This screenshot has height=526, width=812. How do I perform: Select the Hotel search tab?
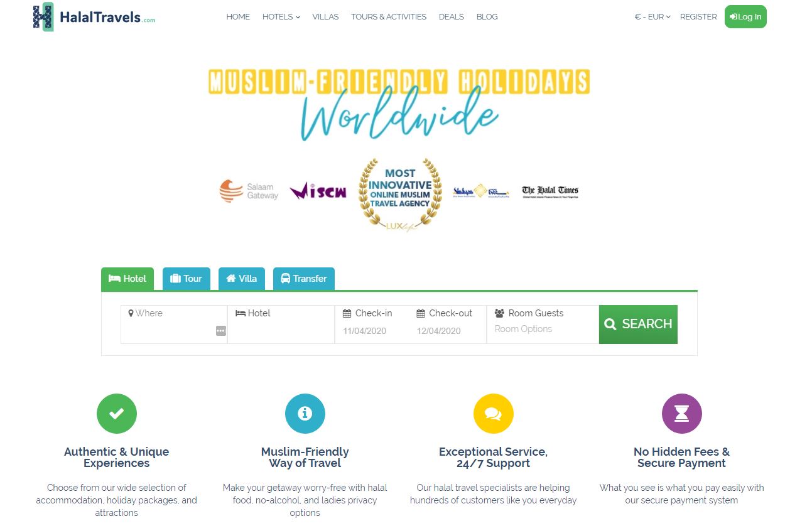click(x=127, y=279)
